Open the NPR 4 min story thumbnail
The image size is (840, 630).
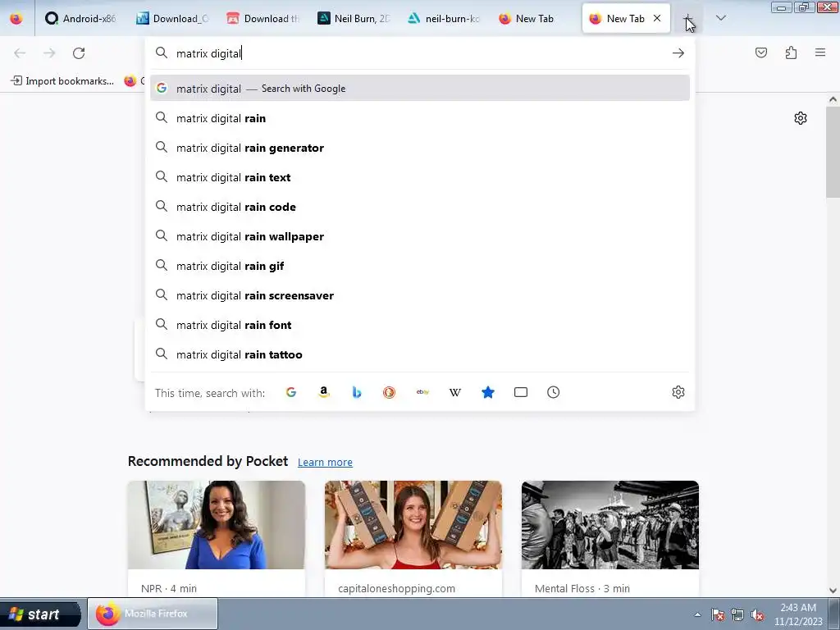click(217, 525)
